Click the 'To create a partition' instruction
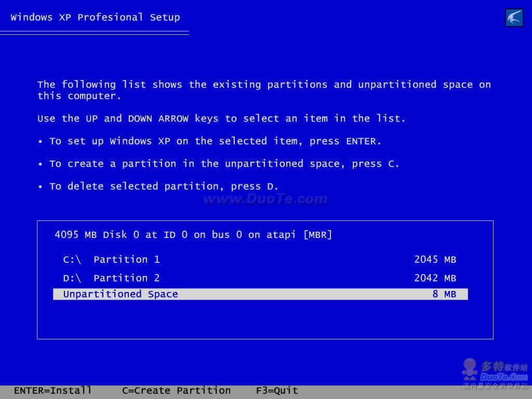 click(x=224, y=164)
